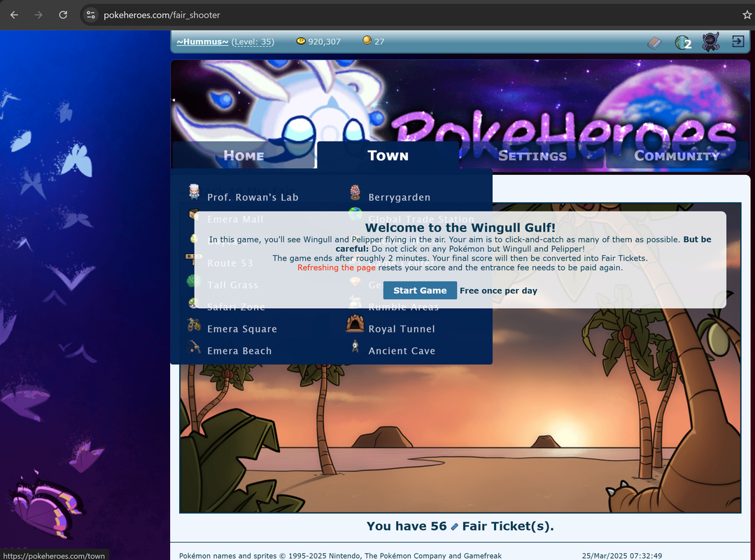Click the red 'Refreshing the page' text

[x=336, y=267]
